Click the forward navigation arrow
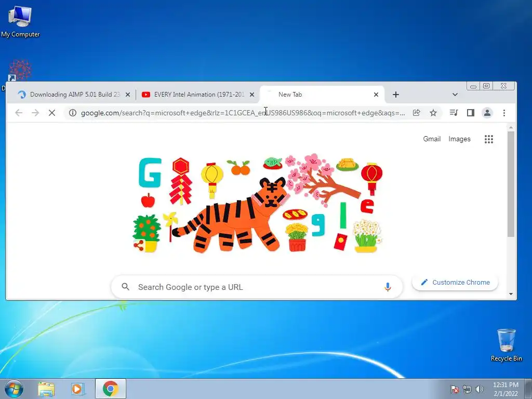Image resolution: width=532 pixels, height=399 pixels. coord(35,113)
